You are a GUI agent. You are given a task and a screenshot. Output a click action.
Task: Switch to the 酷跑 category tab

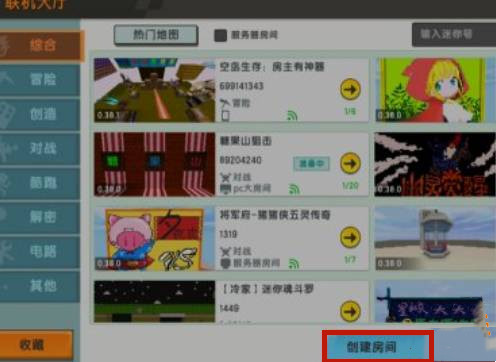click(40, 183)
